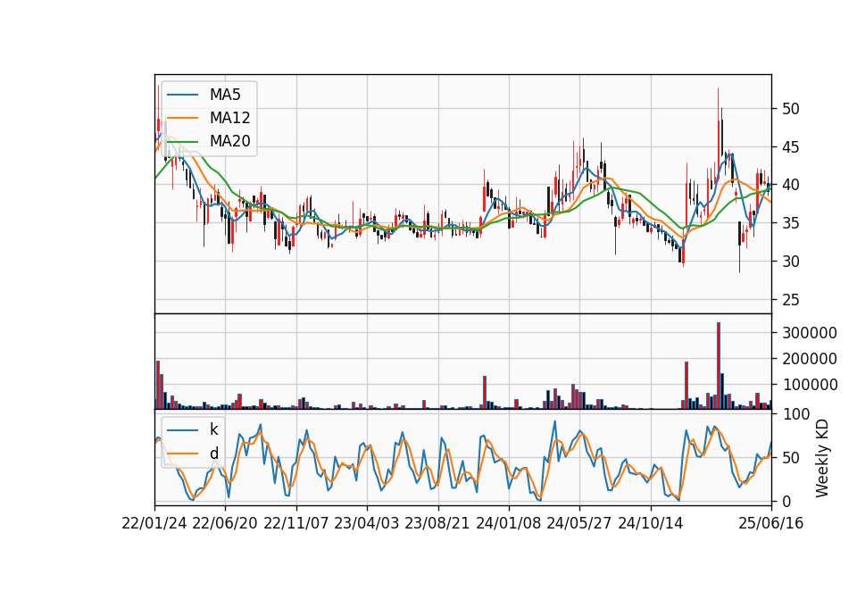
Task: Click the KD axis value 50
Action: (791, 458)
